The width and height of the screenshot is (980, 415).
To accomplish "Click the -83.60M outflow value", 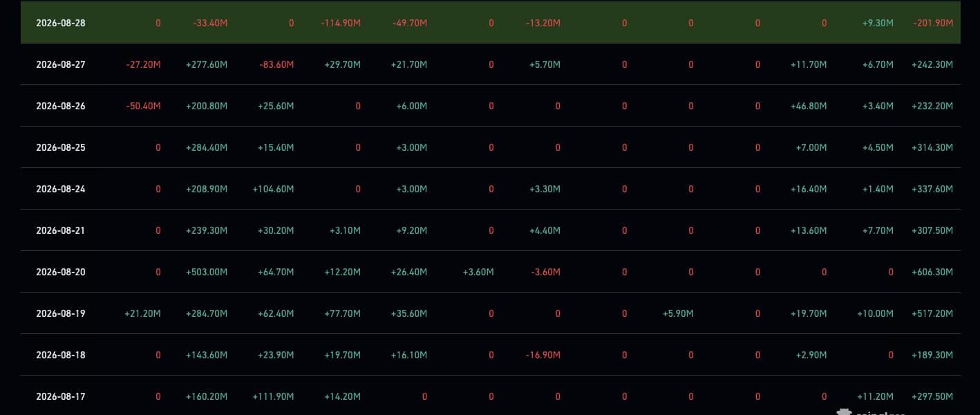I will click(x=276, y=64).
